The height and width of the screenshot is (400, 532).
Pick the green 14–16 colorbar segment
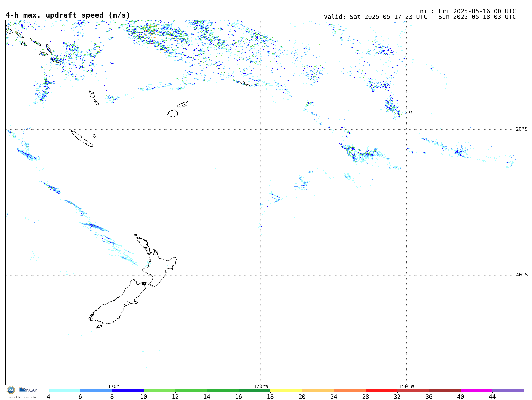pyautogui.click(x=223, y=391)
